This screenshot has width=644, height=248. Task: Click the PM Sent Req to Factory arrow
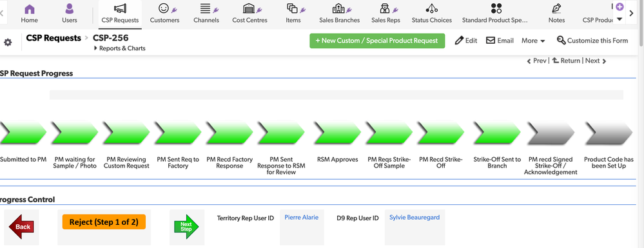pyautogui.click(x=178, y=133)
